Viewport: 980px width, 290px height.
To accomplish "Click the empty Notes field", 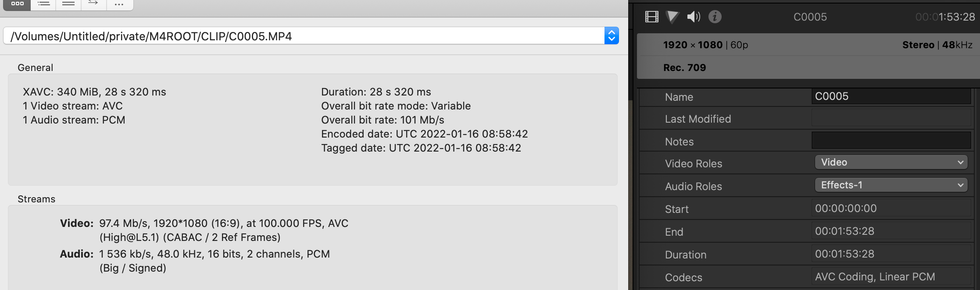I will click(x=891, y=141).
